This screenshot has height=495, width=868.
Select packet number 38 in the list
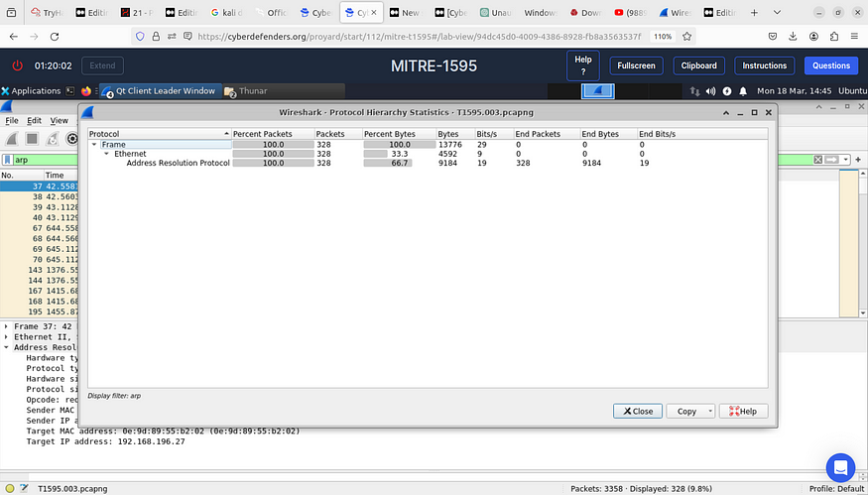(39, 196)
